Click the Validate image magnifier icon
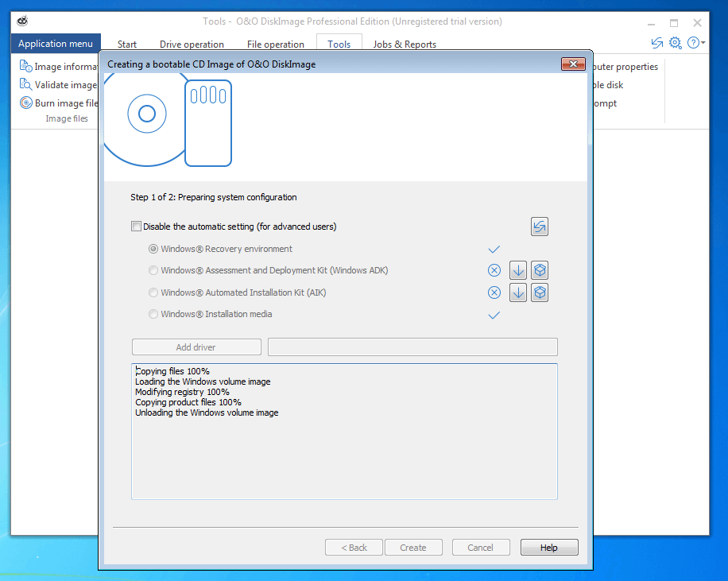This screenshot has height=581, width=728. [25, 85]
